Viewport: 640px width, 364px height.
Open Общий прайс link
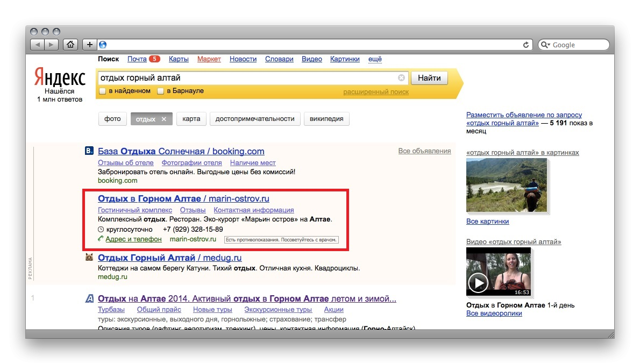click(x=159, y=309)
